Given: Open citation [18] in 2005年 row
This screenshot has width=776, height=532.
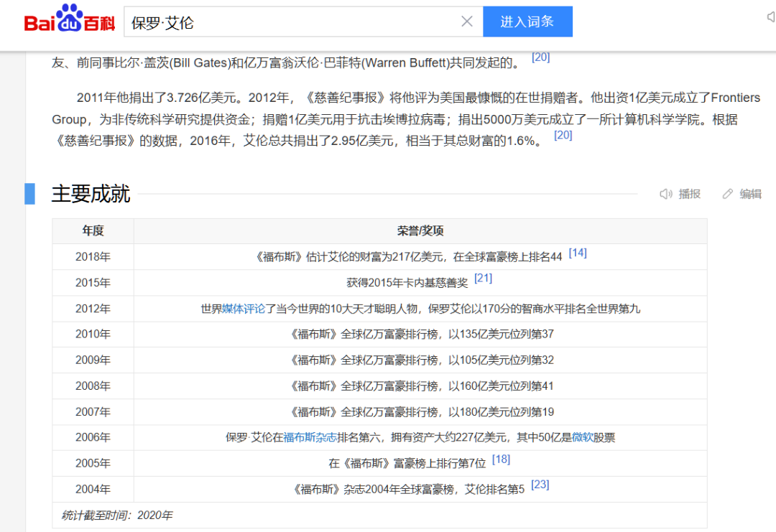Looking at the screenshot, I should [x=501, y=459].
